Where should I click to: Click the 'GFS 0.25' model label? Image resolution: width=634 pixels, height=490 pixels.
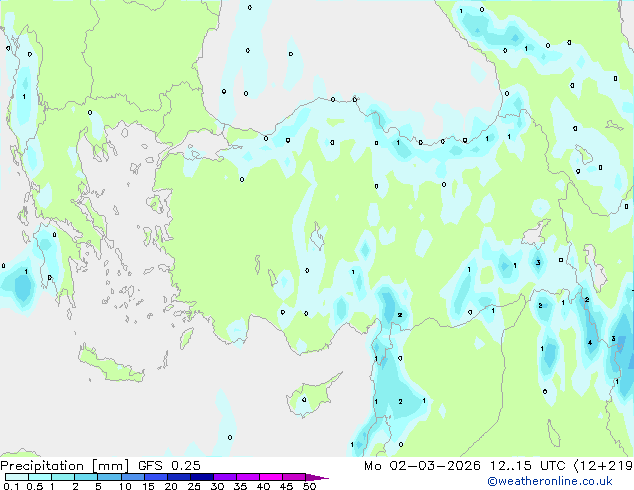169,466
